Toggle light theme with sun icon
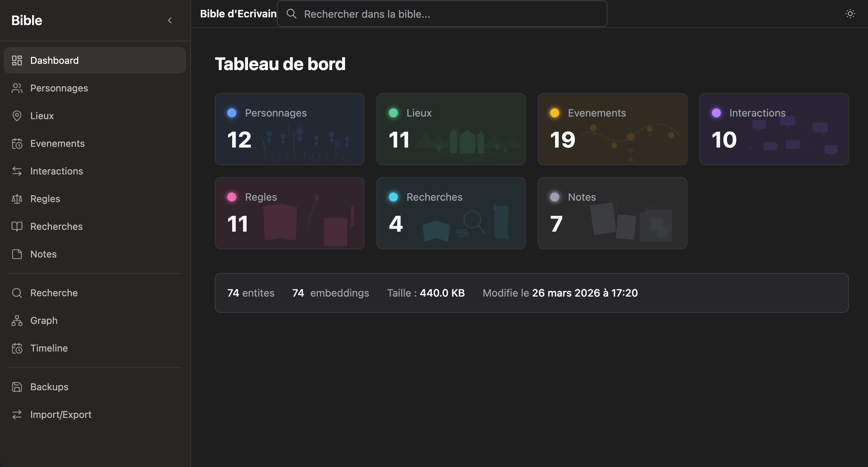This screenshot has height=467, width=868. point(850,14)
